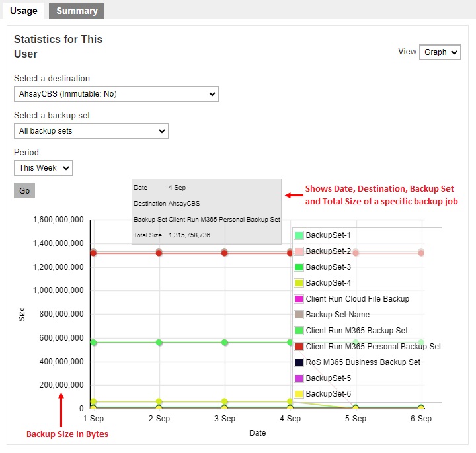Click the RoS M365 Business Backup Set swatch

pos(299,362)
